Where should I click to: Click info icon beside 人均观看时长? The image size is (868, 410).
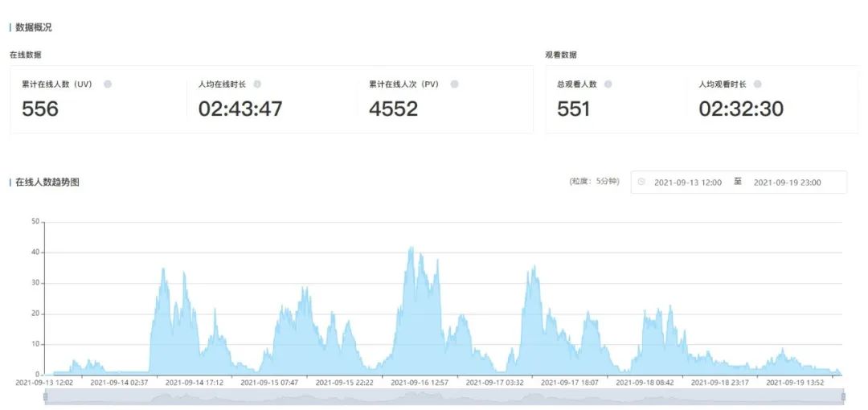(x=757, y=84)
